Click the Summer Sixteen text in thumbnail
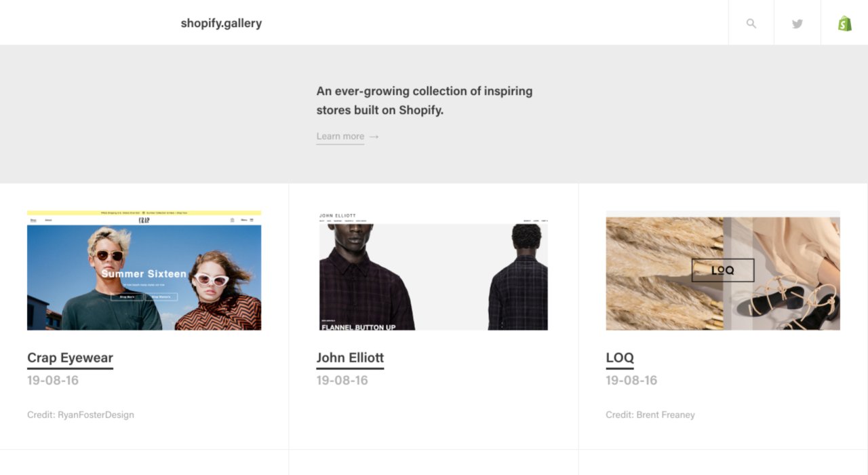This screenshot has height=475, width=868. (144, 274)
